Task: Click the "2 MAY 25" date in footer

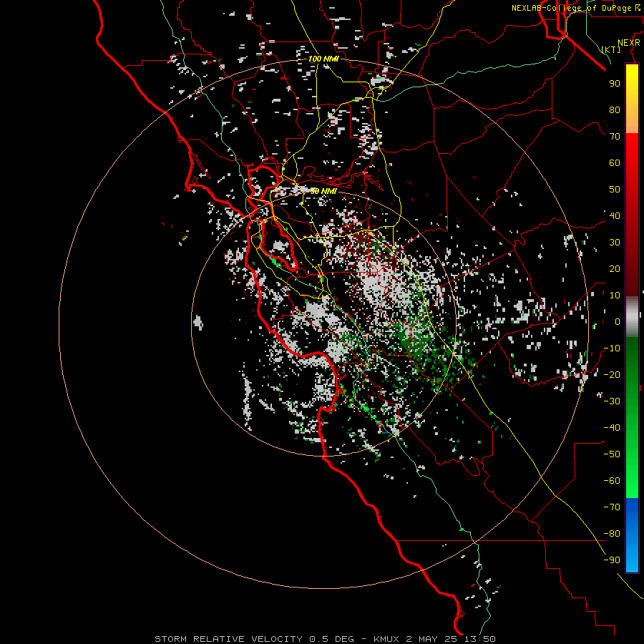Action: (433, 639)
